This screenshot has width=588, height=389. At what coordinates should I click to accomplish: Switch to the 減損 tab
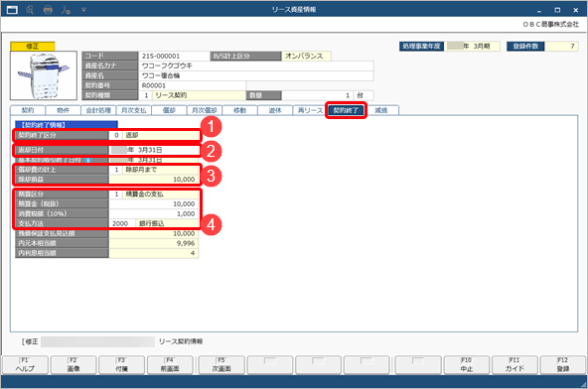pos(381,110)
